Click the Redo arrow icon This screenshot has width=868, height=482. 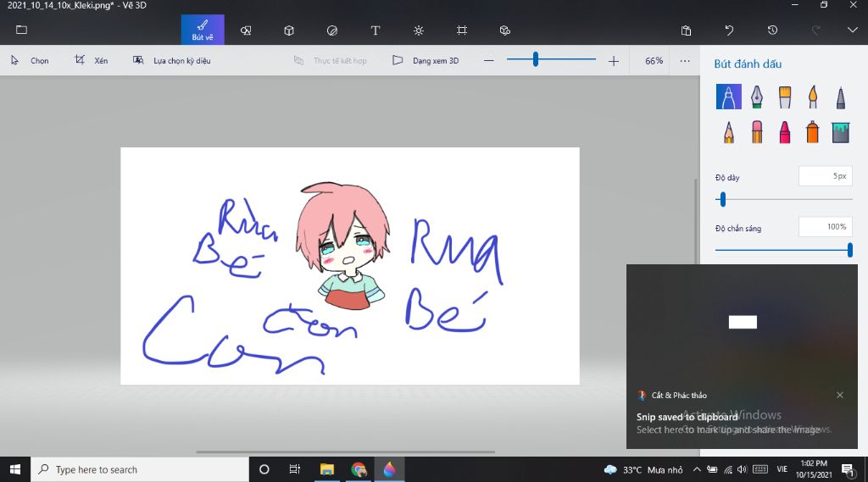(815, 30)
